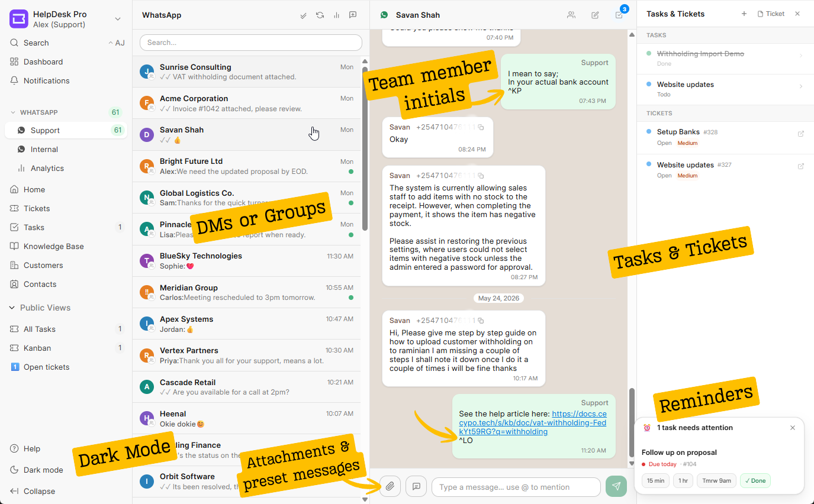
Task: Open the preset messages button
Action: pos(416,486)
